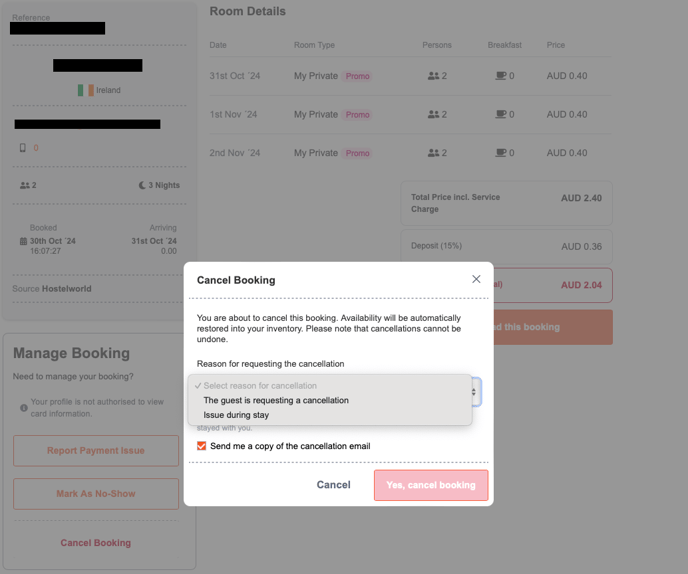
Task: Click the Promo tag on the 1st Nov row
Action: click(358, 115)
